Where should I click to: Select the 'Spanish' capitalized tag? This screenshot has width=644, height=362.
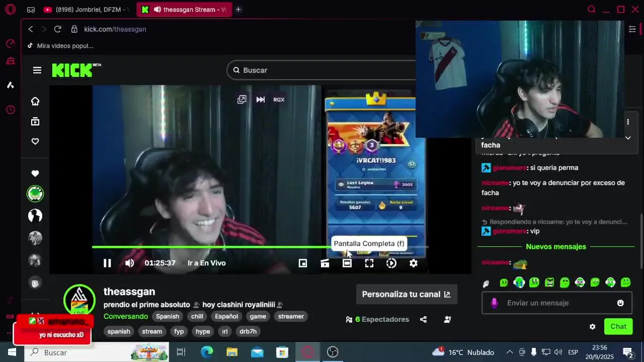point(168,316)
